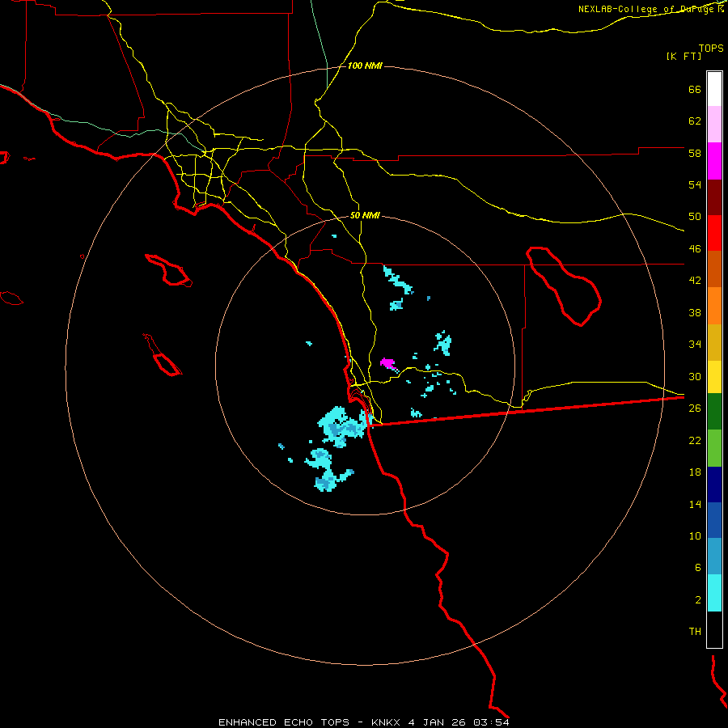Viewport: 728px width, 728px height.
Task: Click the yellow legend swatch
Action: coord(714,377)
